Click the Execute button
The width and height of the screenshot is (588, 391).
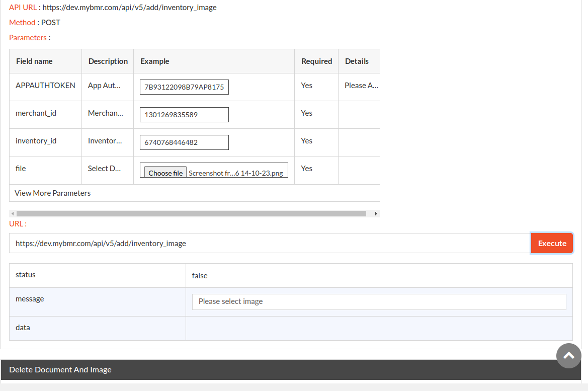(552, 243)
